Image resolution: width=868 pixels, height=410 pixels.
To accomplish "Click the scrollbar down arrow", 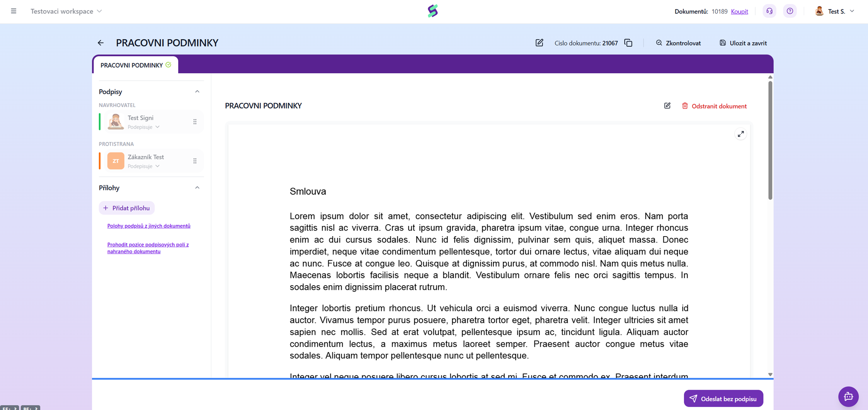I will pyautogui.click(x=770, y=374).
